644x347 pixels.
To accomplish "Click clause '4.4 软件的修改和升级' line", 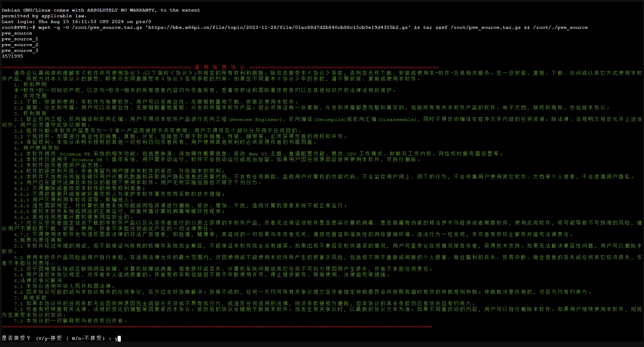I will click(120, 171).
